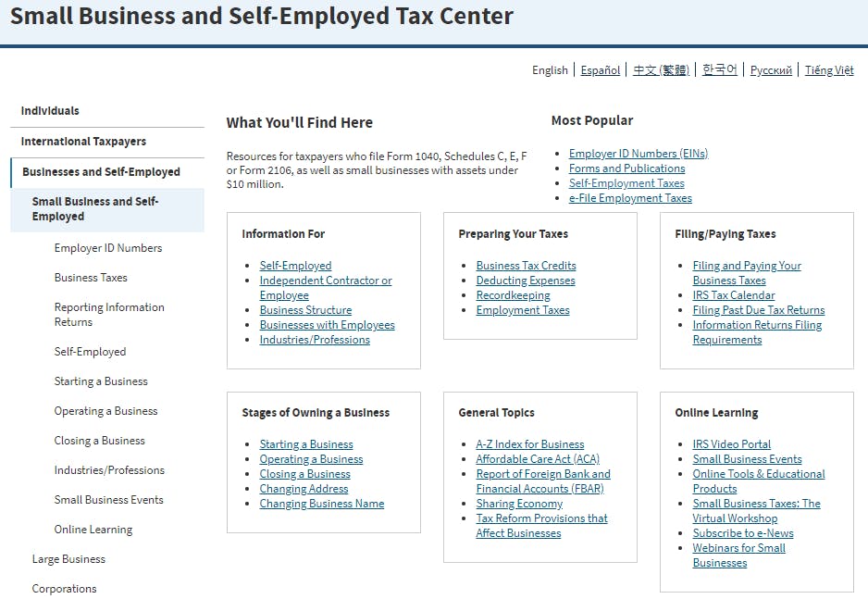
Task: Select Businesses and Self-Employed sidebar item
Action: point(101,171)
